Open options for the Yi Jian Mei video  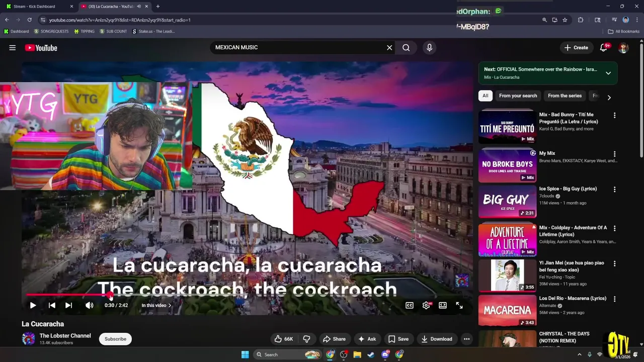click(x=614, y=263)
